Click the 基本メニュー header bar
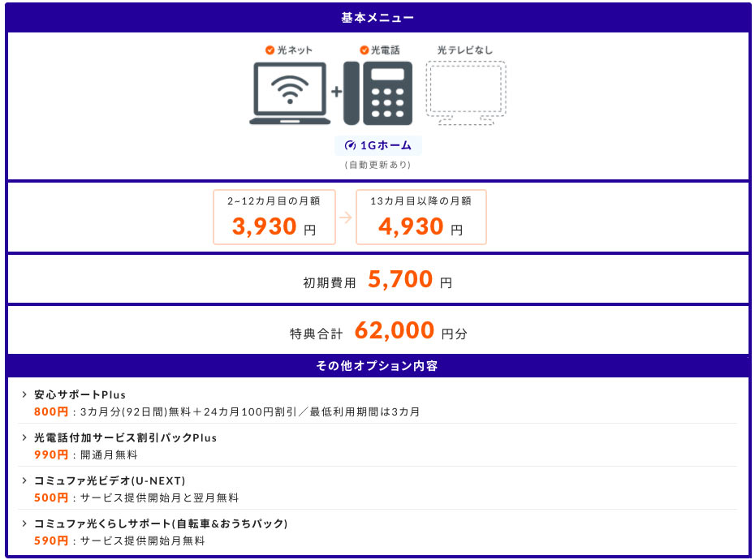This screenshot has height=560, width=755. pyautogui.click(x=377, y=18)
